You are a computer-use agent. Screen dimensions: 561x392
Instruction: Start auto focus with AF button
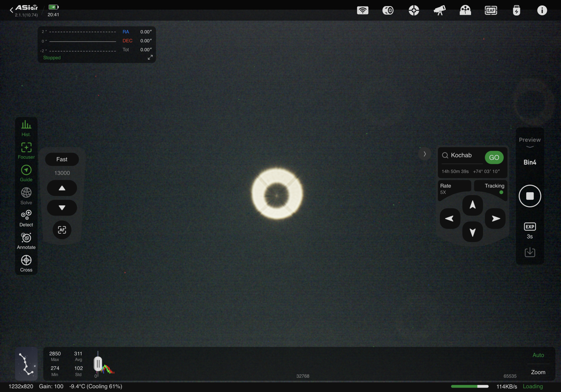pos(62,230)
